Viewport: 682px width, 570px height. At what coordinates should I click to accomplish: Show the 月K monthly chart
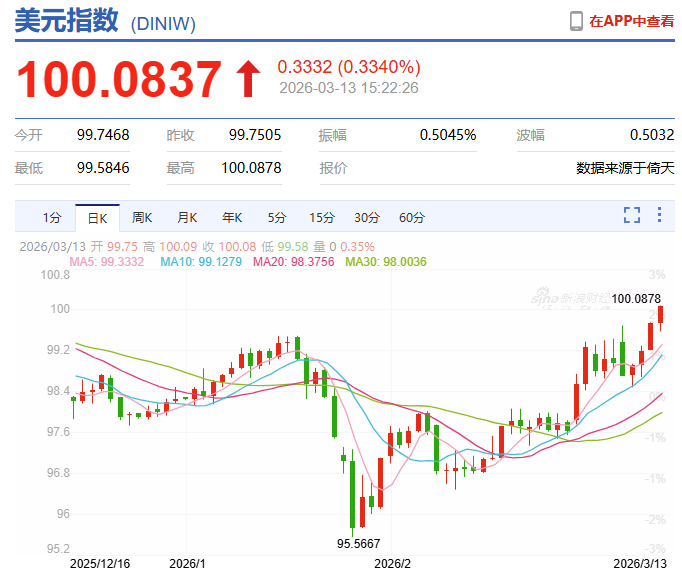point(187,217)
